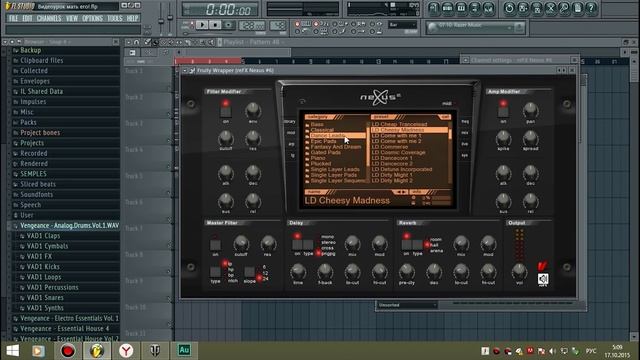The image size is (640, 360).
Task: Open the FILE menu
Action: coord(13,18)
